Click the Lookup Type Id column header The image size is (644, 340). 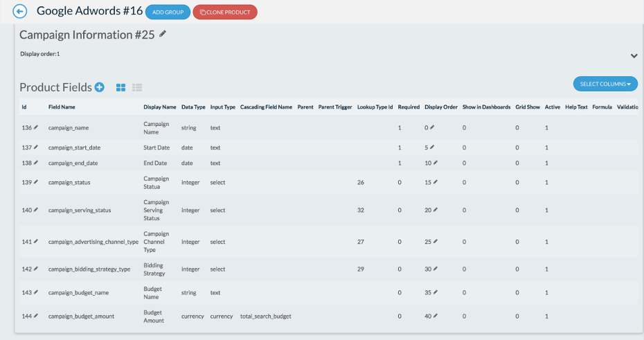tap(375, 107)
